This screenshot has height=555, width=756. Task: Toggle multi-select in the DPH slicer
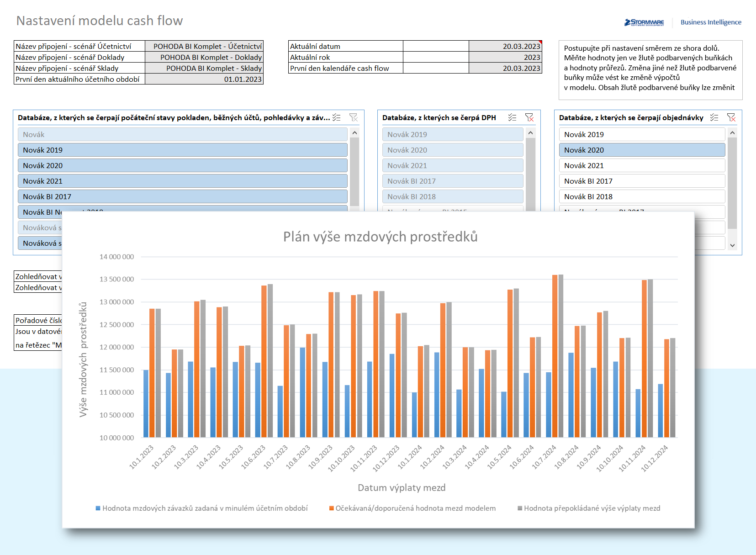[x=513, y=117]
